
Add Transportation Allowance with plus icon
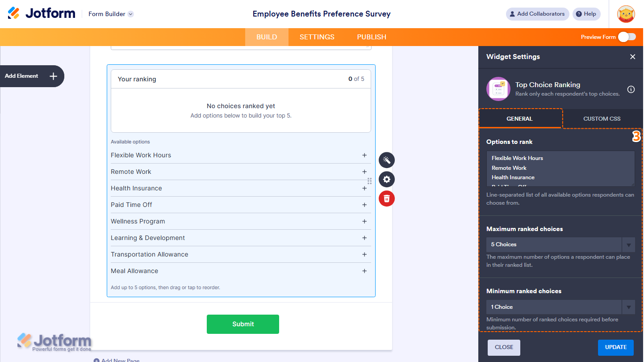(x=364, y=254)
